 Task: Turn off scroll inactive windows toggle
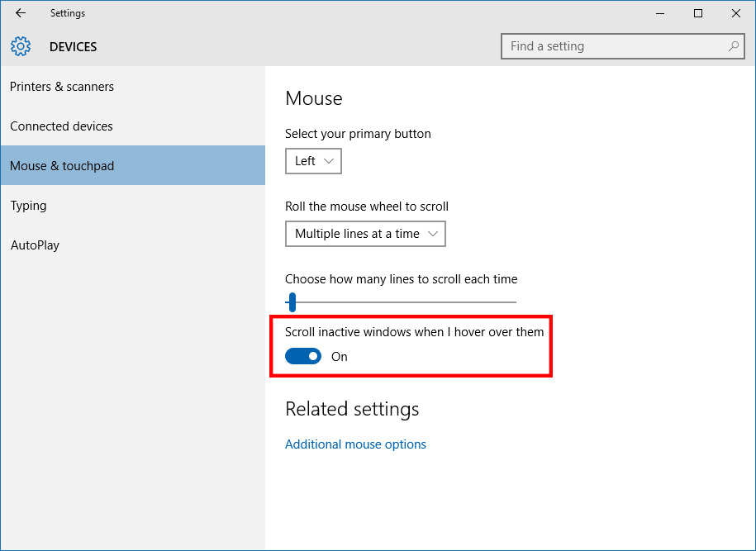pyautogui.click(x=302, y=356)
